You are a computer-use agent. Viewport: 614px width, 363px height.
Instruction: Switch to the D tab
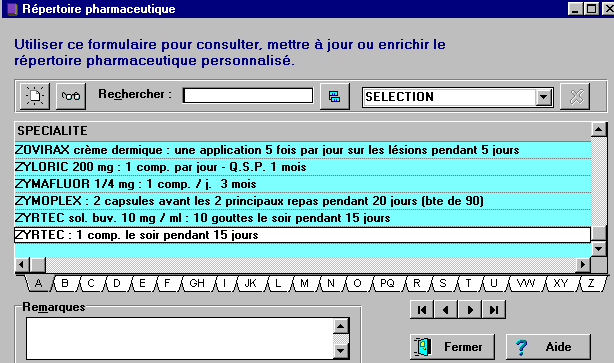(117, 283)
